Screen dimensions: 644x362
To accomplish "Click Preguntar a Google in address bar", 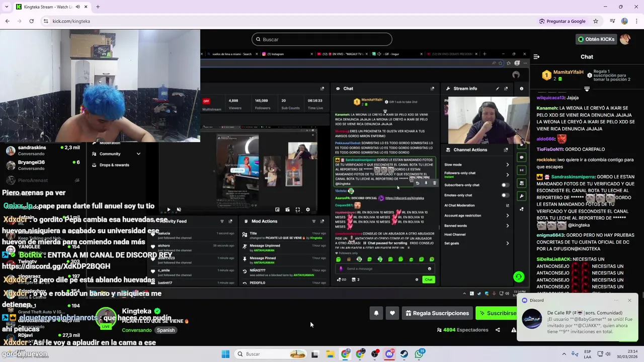I will click(562, 21).
